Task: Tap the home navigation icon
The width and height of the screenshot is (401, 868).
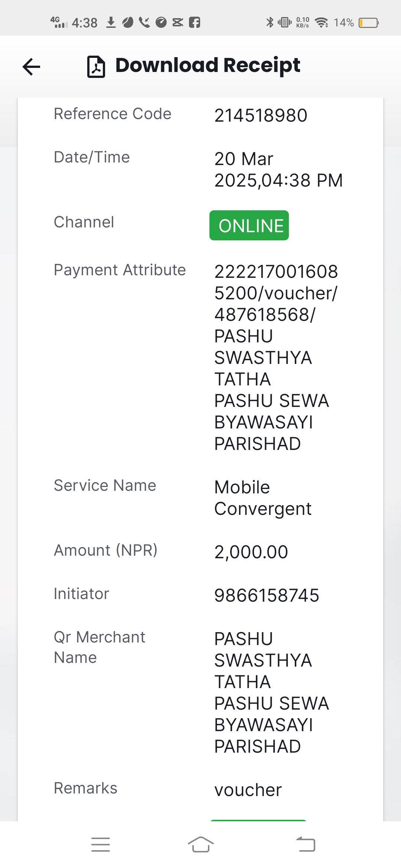Action: click(200, 845)
